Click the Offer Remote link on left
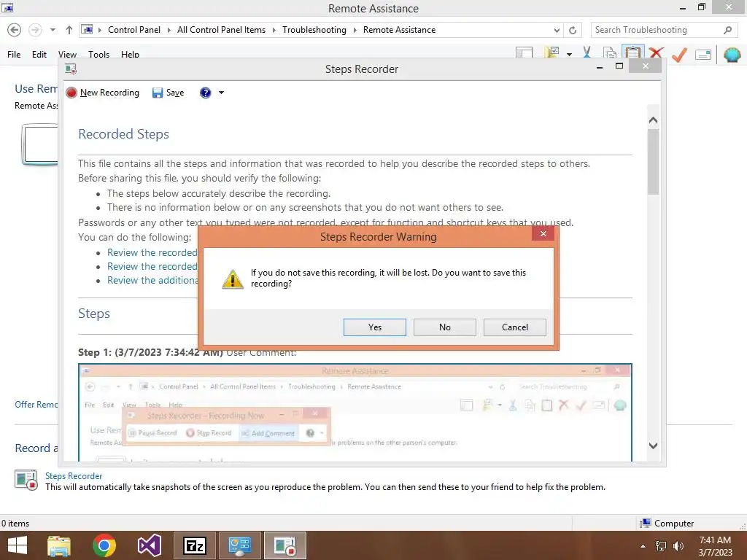 pyautogui.click(x=36, y=404)
